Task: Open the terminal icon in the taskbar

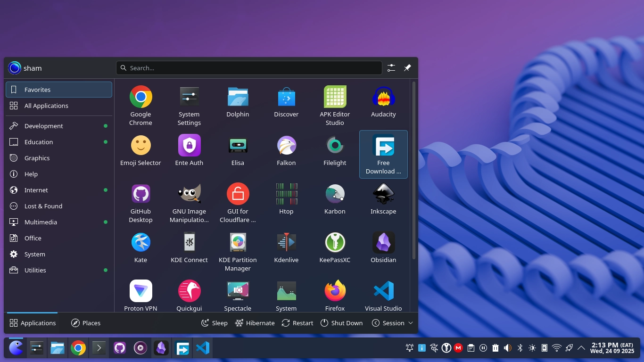Action: tap(99, 348)
